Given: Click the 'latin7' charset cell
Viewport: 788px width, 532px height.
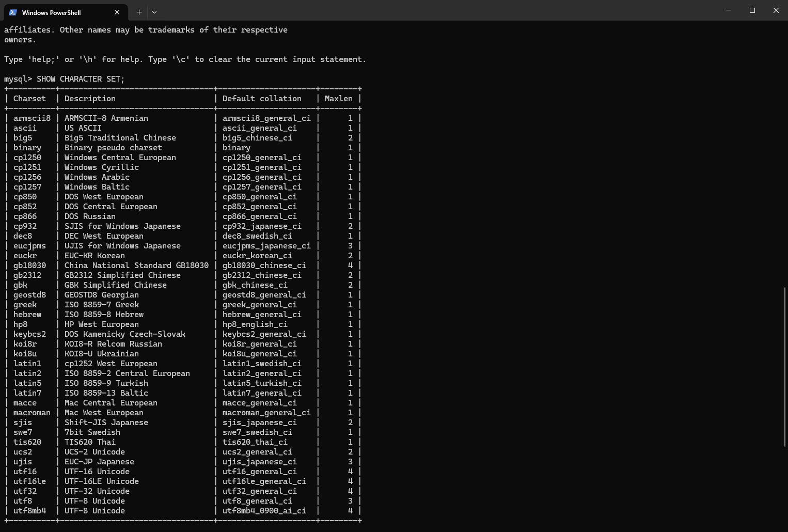Looking at the screenshot, I should (x=27, y=393).
